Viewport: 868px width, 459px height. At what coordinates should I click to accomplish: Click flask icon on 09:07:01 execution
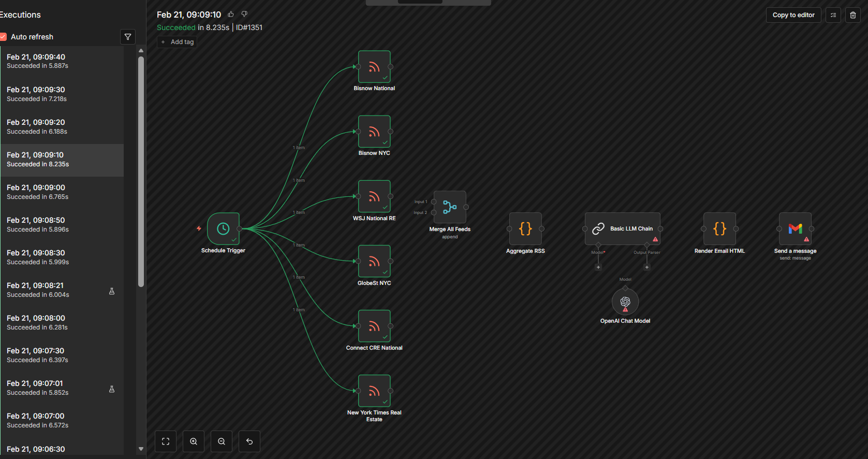tap(112, 389)
